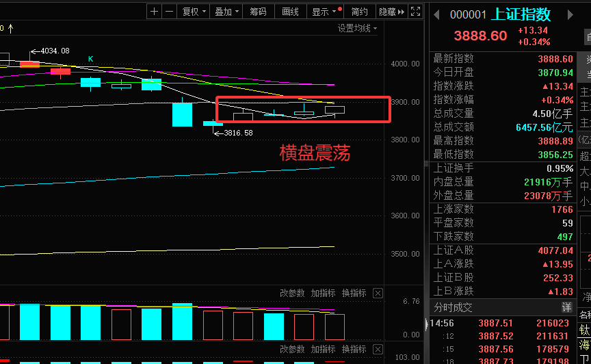This screenshot has height=364, width=591.
Task: Click 最高指数 value 3888.89
Action: (555, 141)
